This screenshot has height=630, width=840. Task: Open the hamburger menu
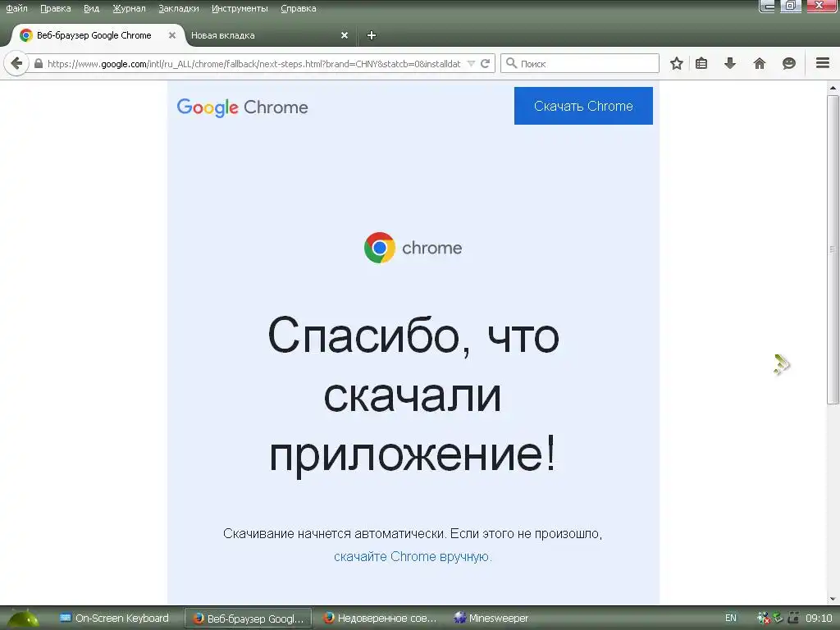click(823, 63)
